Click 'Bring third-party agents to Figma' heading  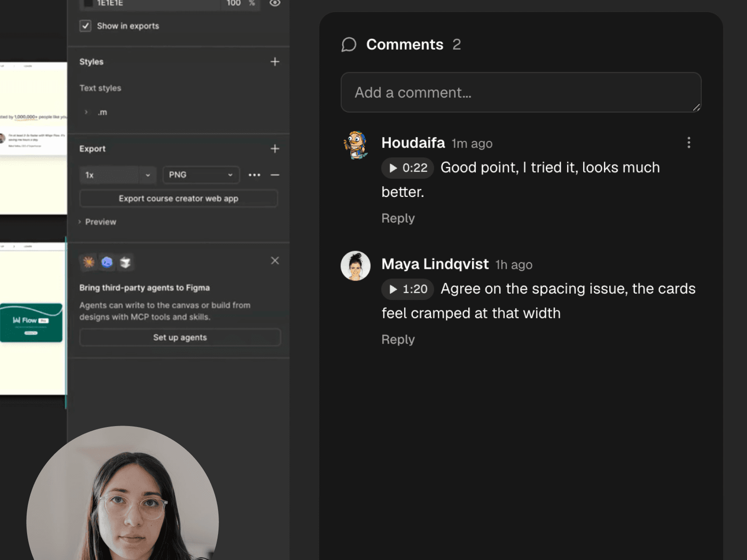(x=145, y=288)
